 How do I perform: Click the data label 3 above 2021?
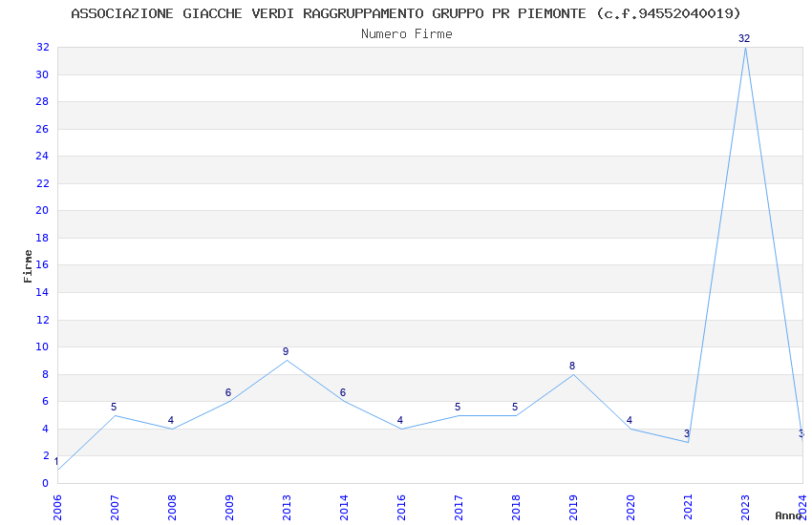tap(687, 433)
